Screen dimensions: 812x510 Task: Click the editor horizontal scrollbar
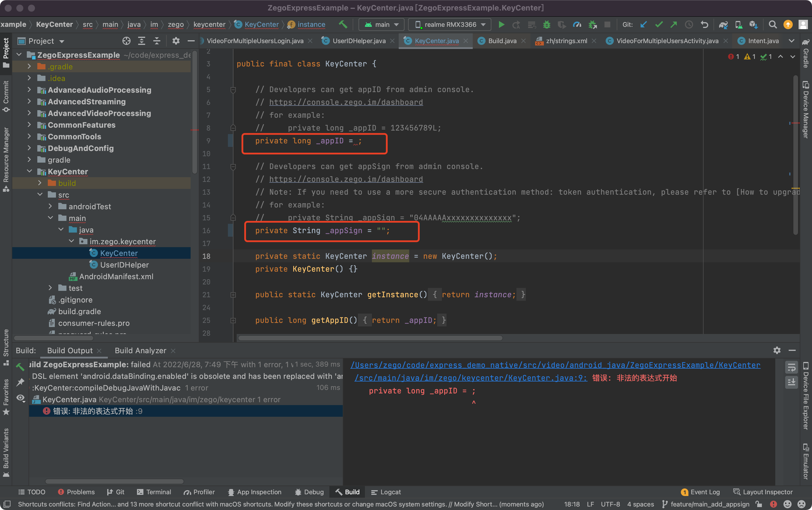[370, 338]
